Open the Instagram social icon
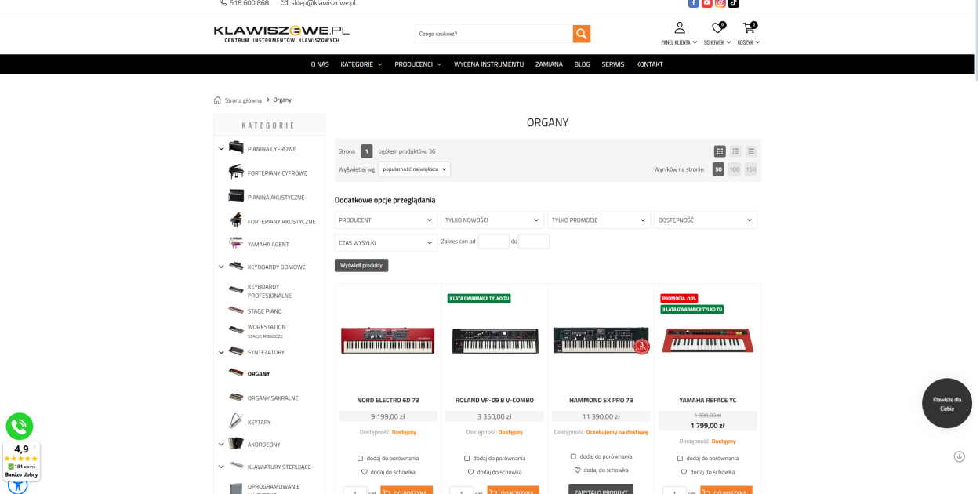The image size is (980, 494). coord(720,3)
